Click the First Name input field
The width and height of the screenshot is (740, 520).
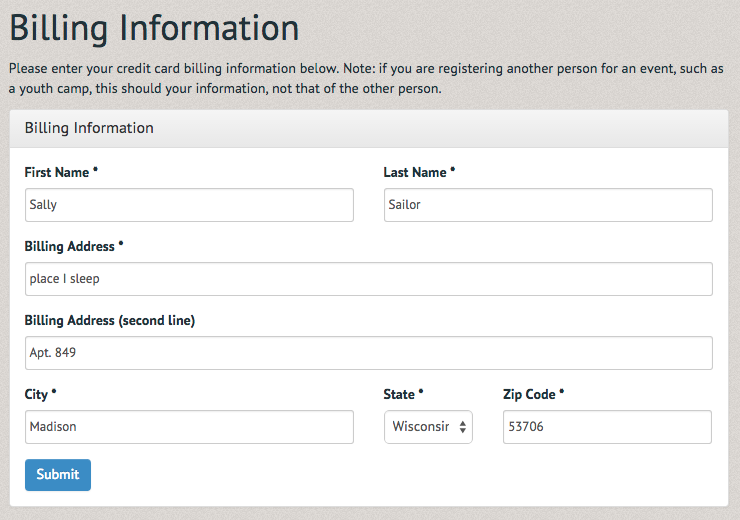(189, 205)
